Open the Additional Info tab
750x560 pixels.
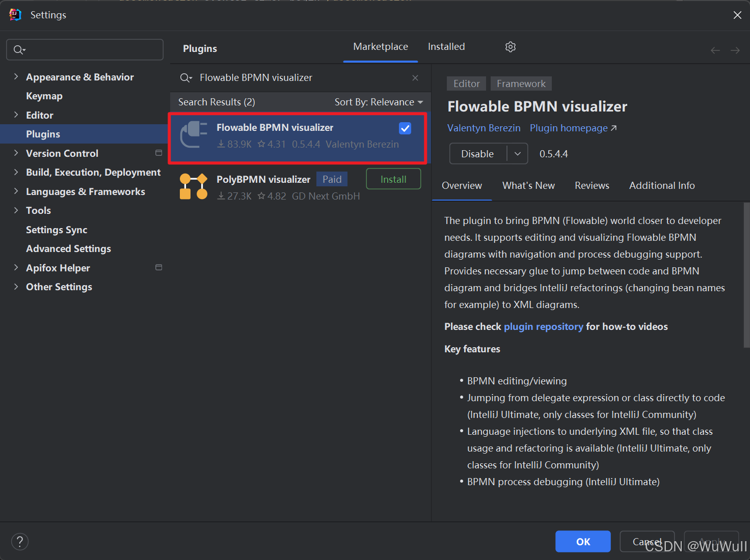662,186
